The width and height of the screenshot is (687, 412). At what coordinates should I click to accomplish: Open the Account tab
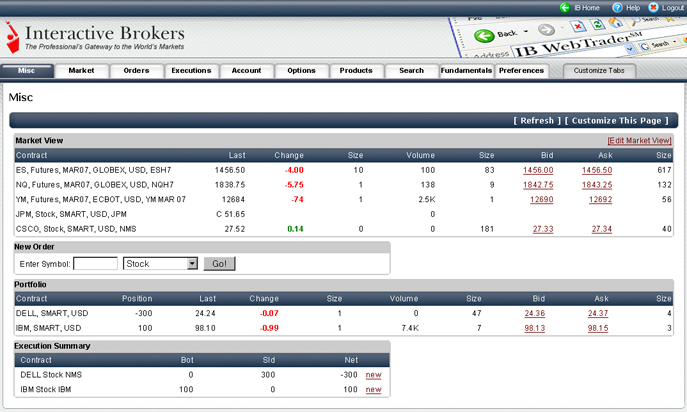pos(247,71)
